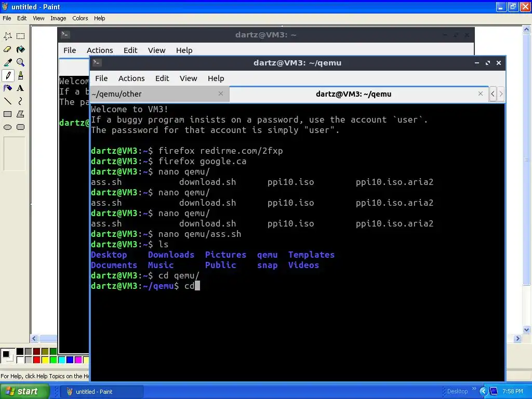Click the 7:58 PM clock
The width and height of the screenshot is (532, 399).
(513, 392)
